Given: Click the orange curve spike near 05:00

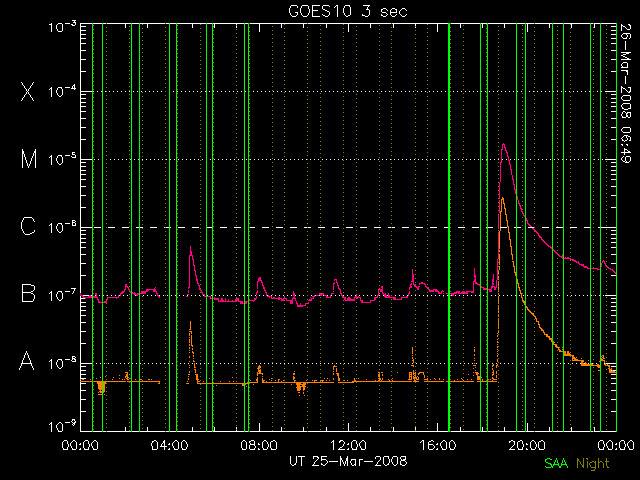Looking at the screenshot, I should [x=190, y=322].
